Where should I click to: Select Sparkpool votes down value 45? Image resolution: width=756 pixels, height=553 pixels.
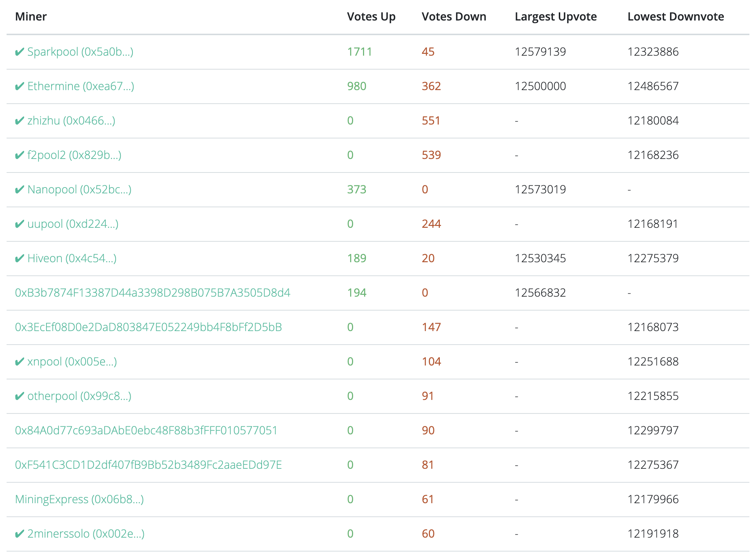coord(428,52)
